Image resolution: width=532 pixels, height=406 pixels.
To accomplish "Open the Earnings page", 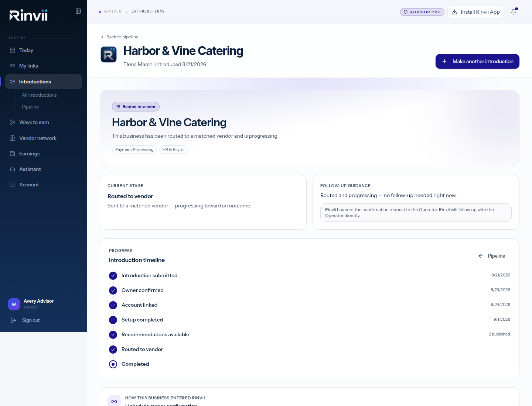I will 44,154.
